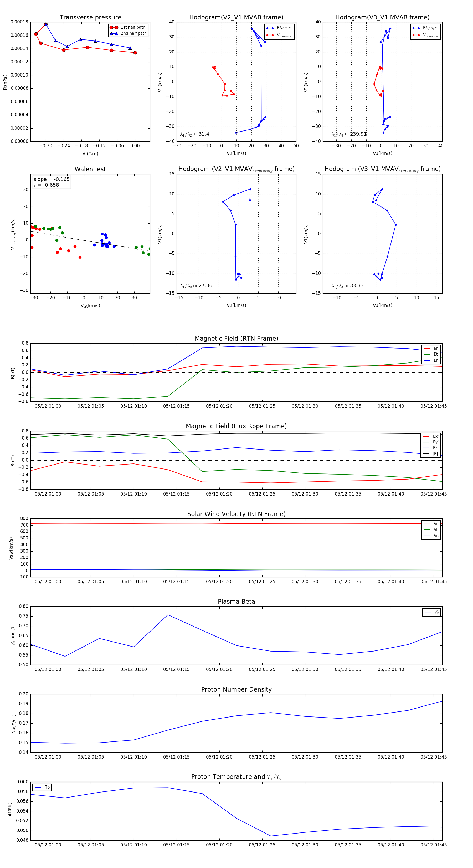
Task: Click the "Solar Wind Velocity (RTN Frame)" title
Action: pos(236,514)
